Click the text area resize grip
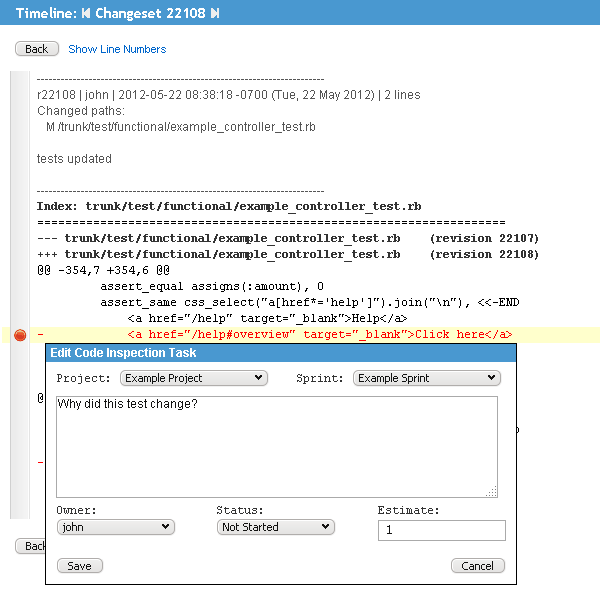Viewport: 600px width, 599px height. (x=492, y=491)
